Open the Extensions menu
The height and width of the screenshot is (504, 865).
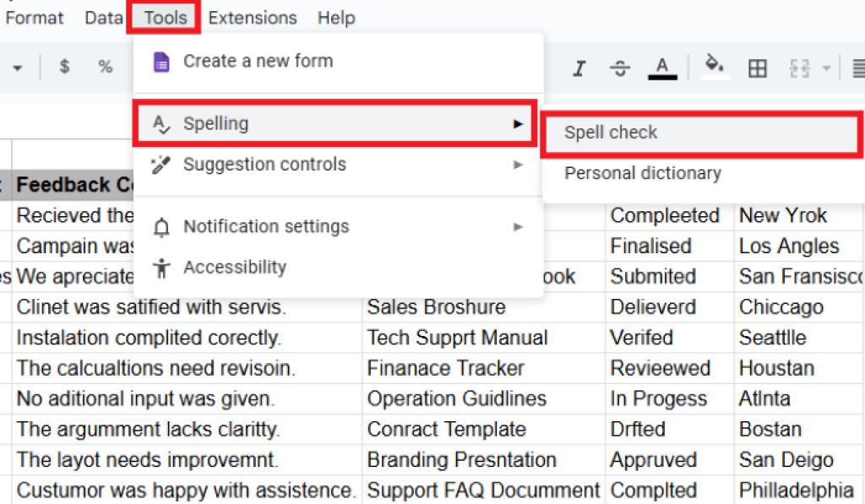coord(253,18)
